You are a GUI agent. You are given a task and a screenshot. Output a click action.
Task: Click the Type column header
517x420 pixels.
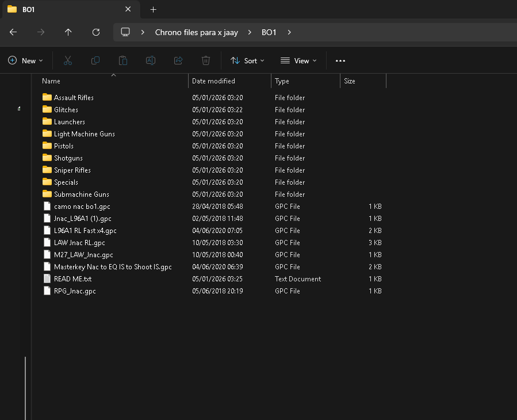point(282,81)
